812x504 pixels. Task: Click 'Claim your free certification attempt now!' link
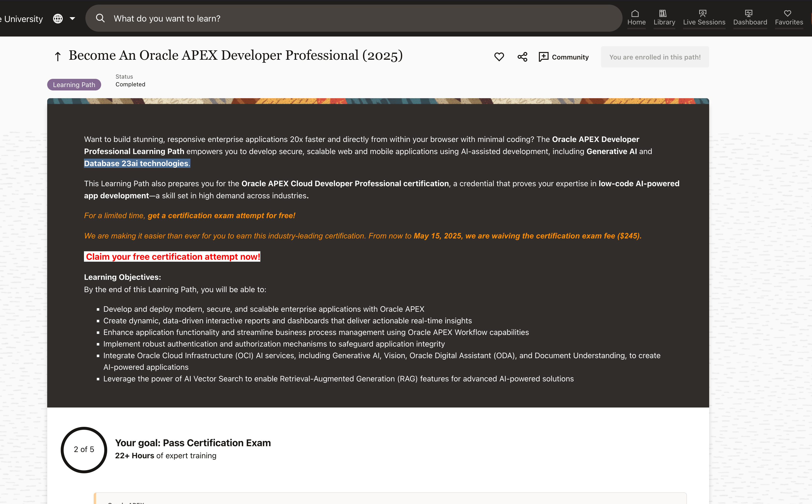[172, 257]
